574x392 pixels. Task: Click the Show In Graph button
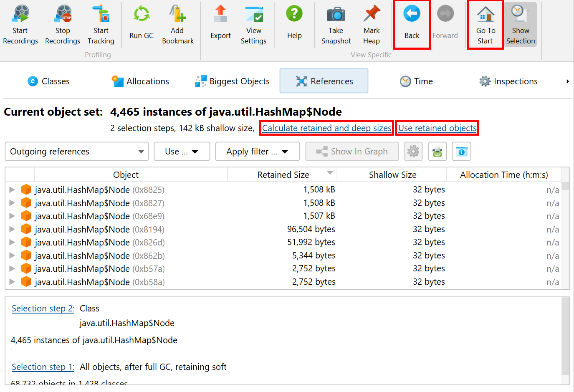(352, 152)
